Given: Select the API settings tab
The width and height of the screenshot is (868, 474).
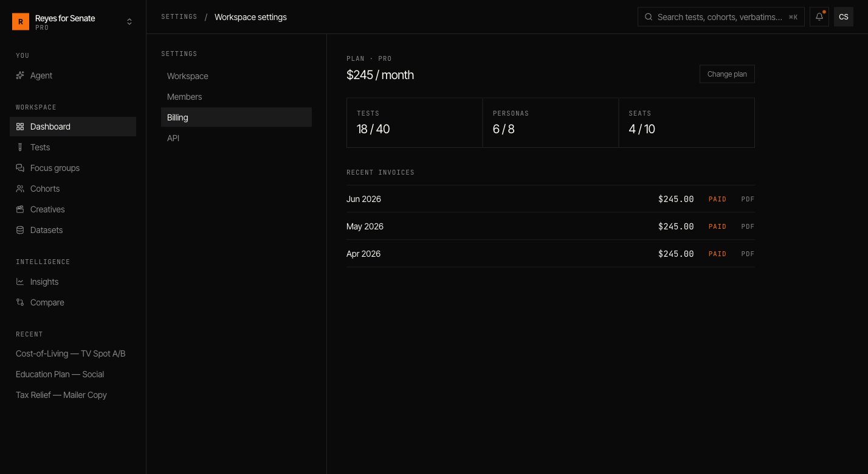Looking at the screenshot, I should click(x=236, y=138).
